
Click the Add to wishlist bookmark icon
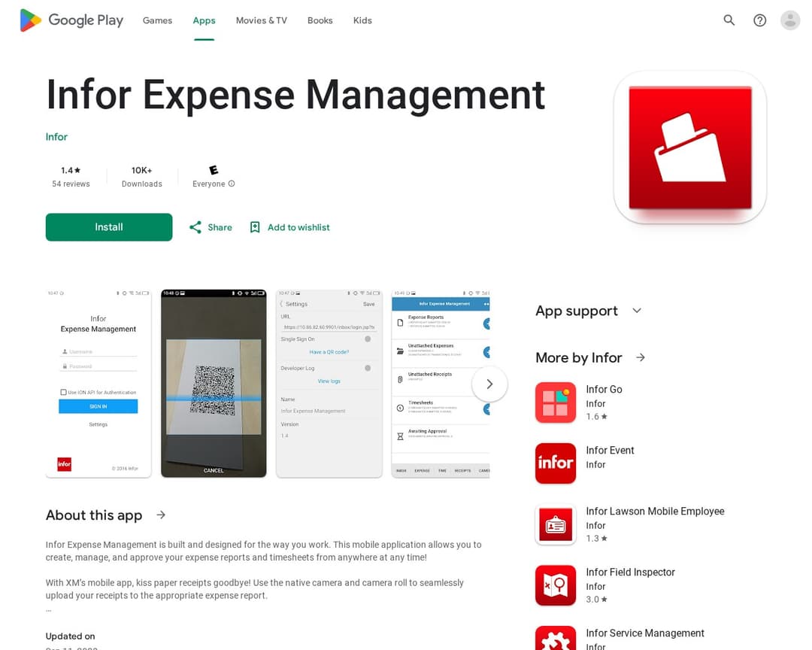(x=255, y=227)
